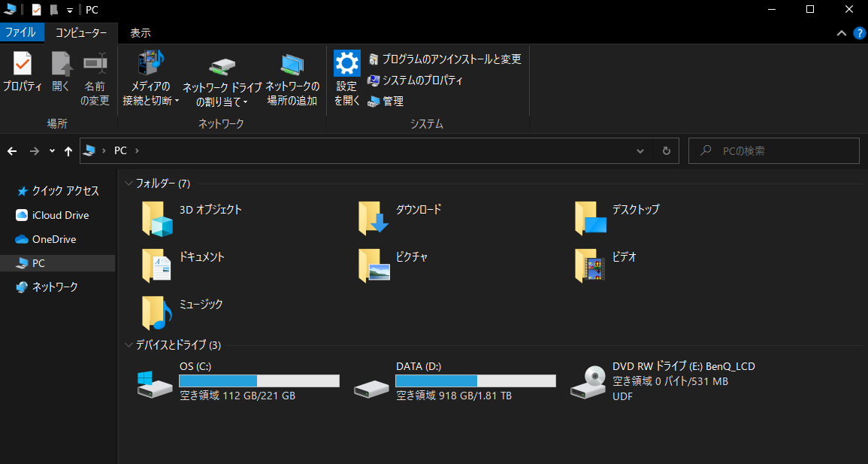Screen dimensions: 868x464
Task: Open メディアの接続と切断 menu
Action: tap(150, 78)
